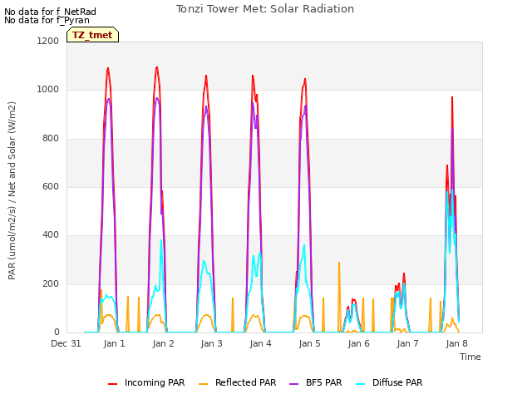The image size is (532, 399).
Task: Click the 'No data for f_Pyran' message
Action: coord(47,20)
